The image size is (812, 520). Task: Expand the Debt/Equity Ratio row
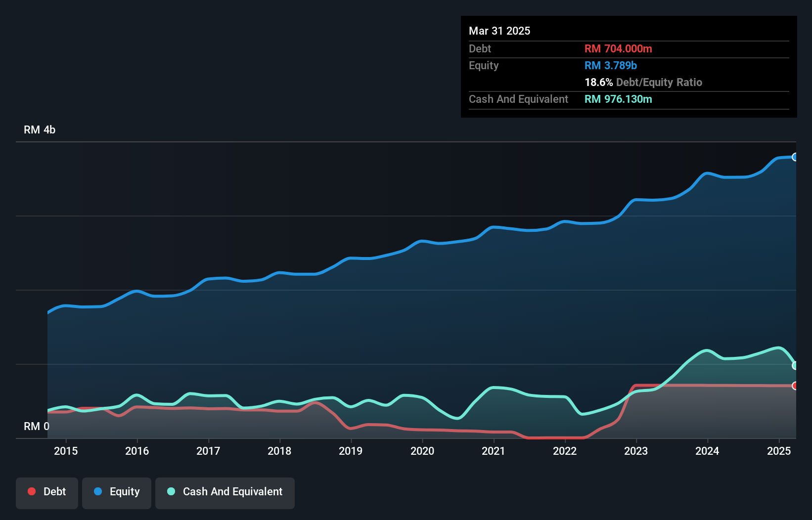pyautogui.click(x=643, y=83)
